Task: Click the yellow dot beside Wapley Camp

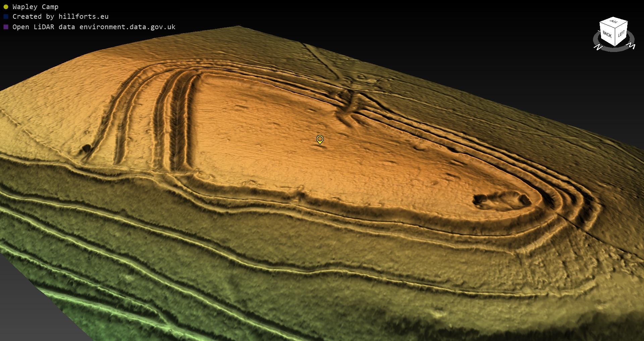Action: point(6,7)
